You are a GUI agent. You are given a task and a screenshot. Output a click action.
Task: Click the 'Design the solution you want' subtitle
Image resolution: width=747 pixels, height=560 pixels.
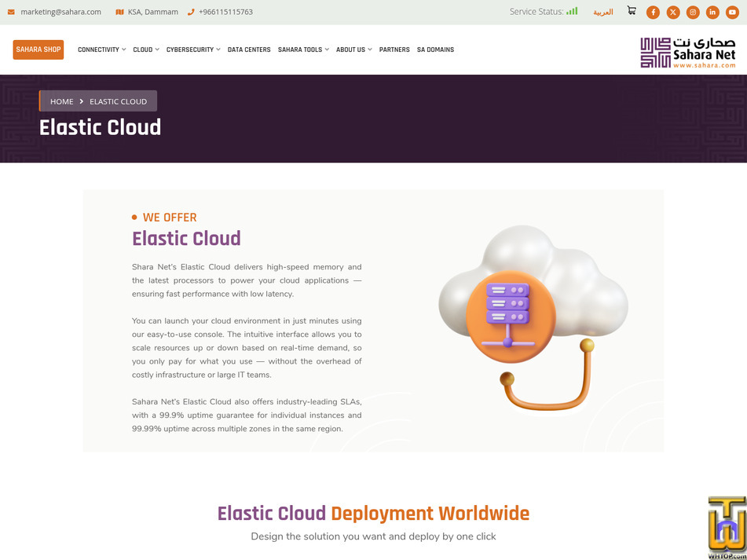(374, 536)
